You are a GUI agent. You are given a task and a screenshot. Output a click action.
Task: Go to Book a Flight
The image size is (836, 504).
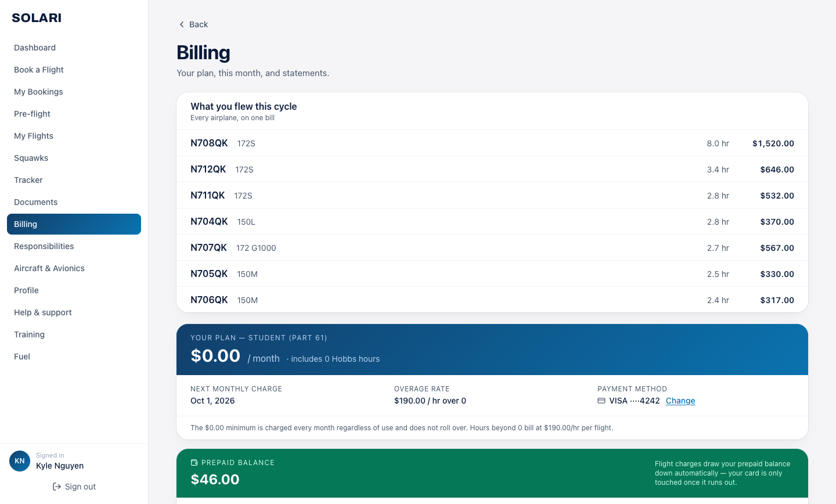click(74, 70)
